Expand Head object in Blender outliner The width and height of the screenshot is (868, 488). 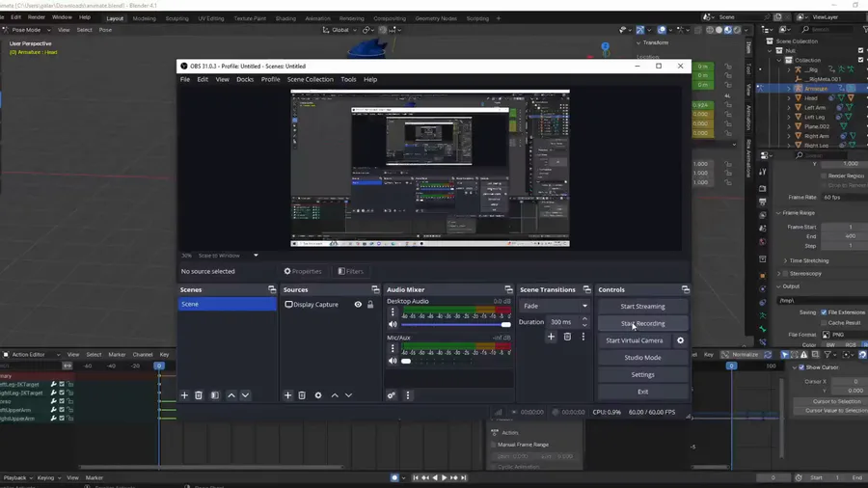[x=789, y=98]
